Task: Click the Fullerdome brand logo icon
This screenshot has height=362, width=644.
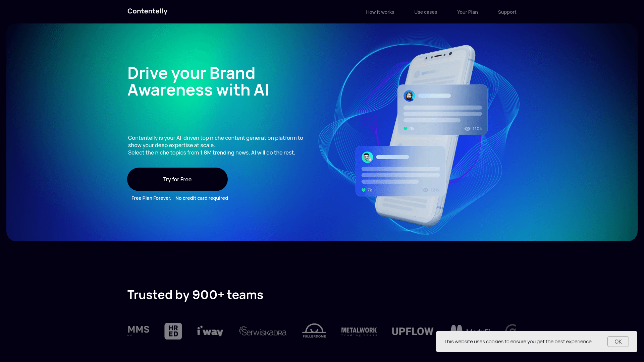Action: point(314,330)
